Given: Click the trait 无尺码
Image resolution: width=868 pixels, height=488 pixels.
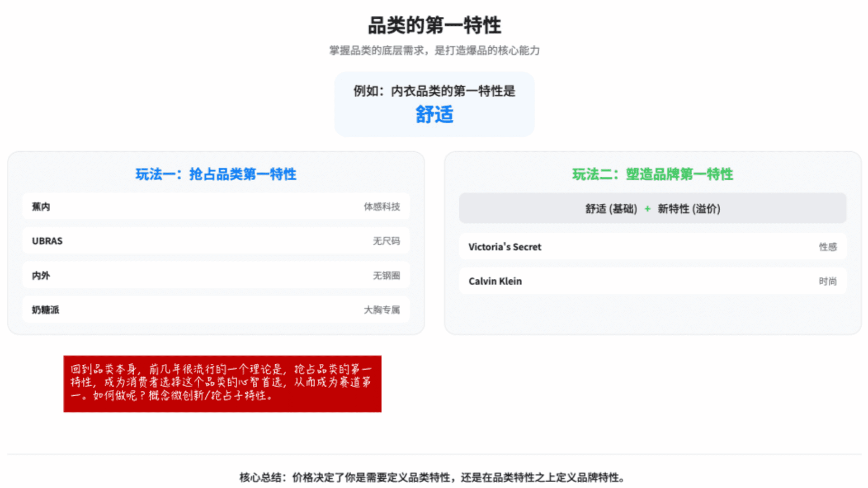Looking at the screenshot, I should [x=386, y=241].
